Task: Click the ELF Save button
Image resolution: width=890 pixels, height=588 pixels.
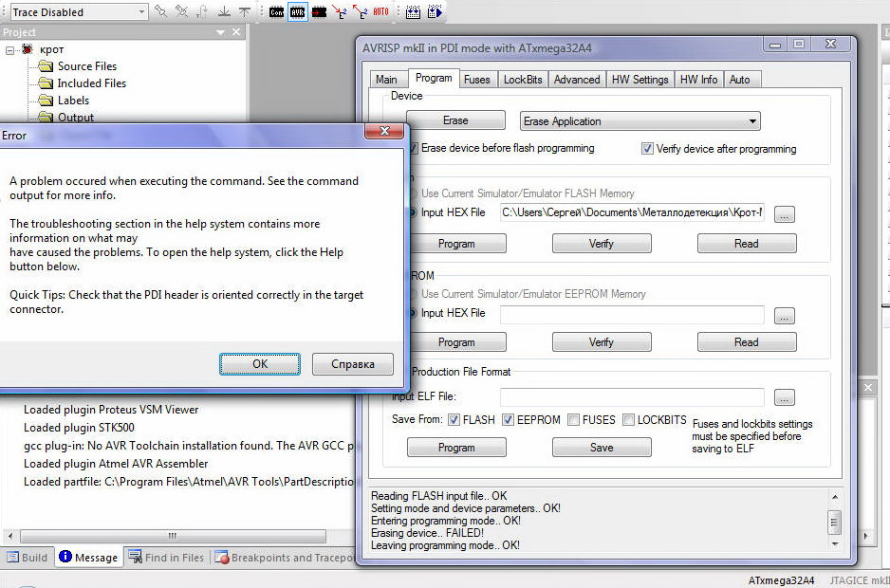Action: [602, 448]
